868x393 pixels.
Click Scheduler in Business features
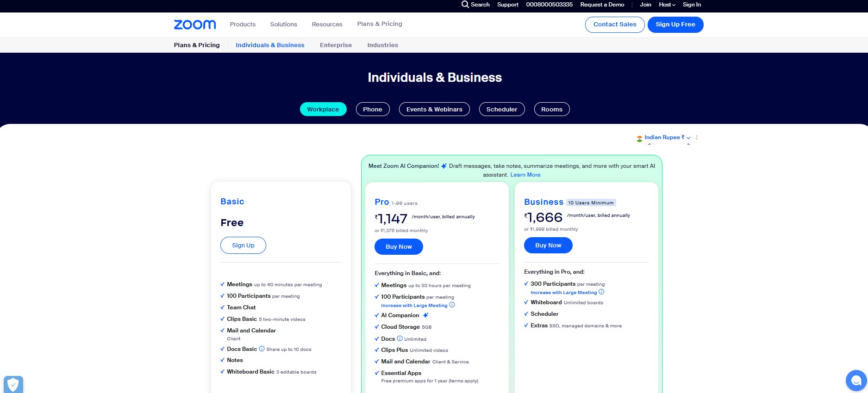[x=544, y=314]
